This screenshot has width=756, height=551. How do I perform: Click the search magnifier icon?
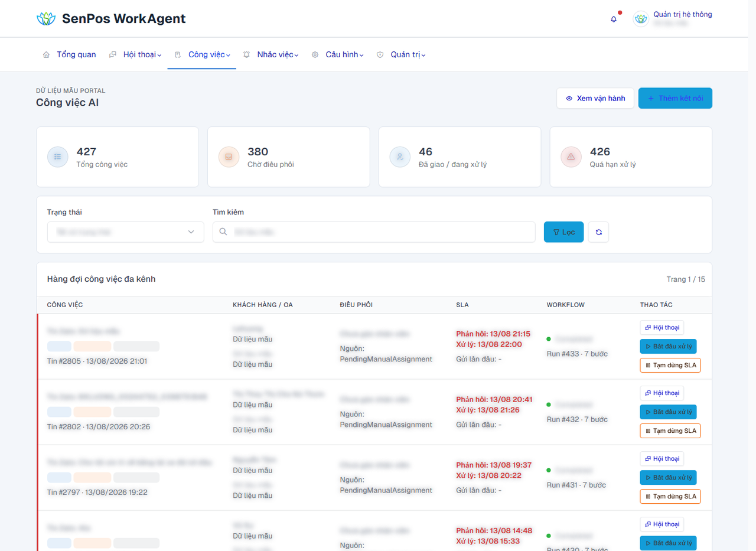pos(223,232)
